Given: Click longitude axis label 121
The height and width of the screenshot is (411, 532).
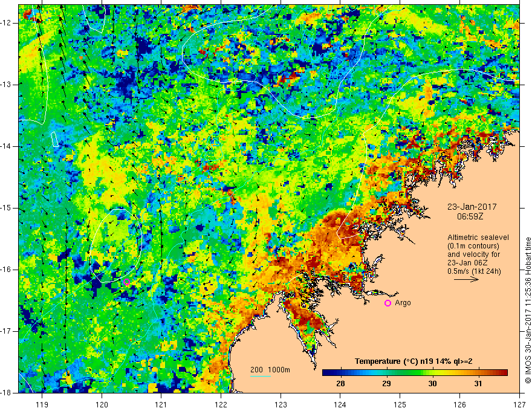Looking at the screenshot, I should tap(161, 404).
